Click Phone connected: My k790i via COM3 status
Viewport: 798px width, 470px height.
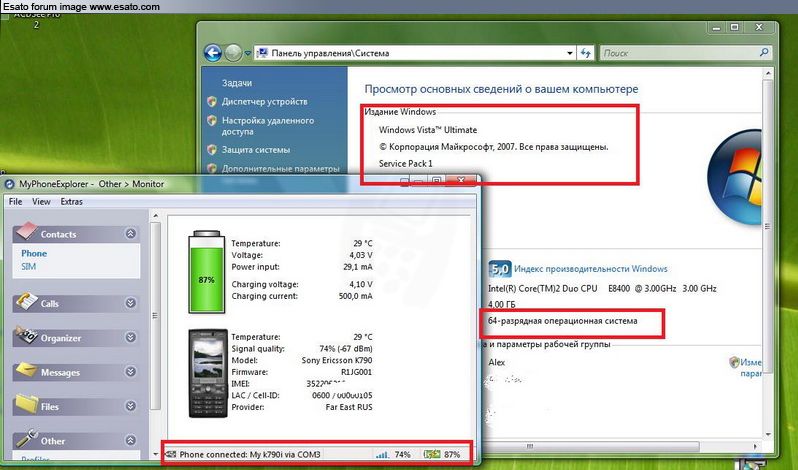(250, 454)
